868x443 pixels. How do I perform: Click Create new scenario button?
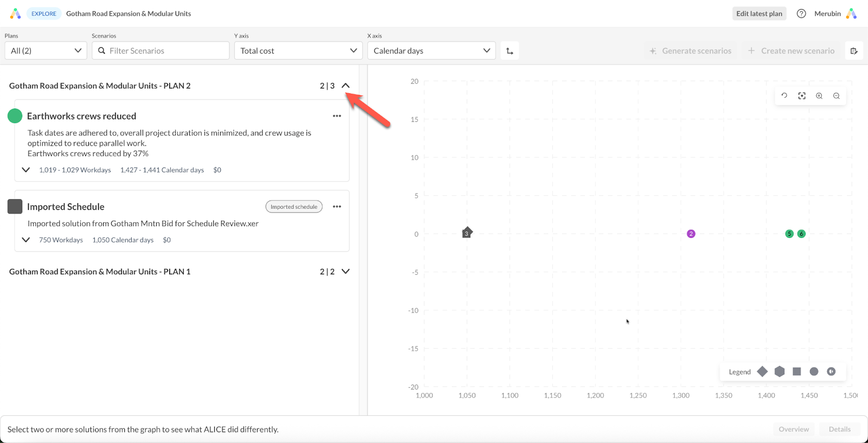[x=792, y=51]
